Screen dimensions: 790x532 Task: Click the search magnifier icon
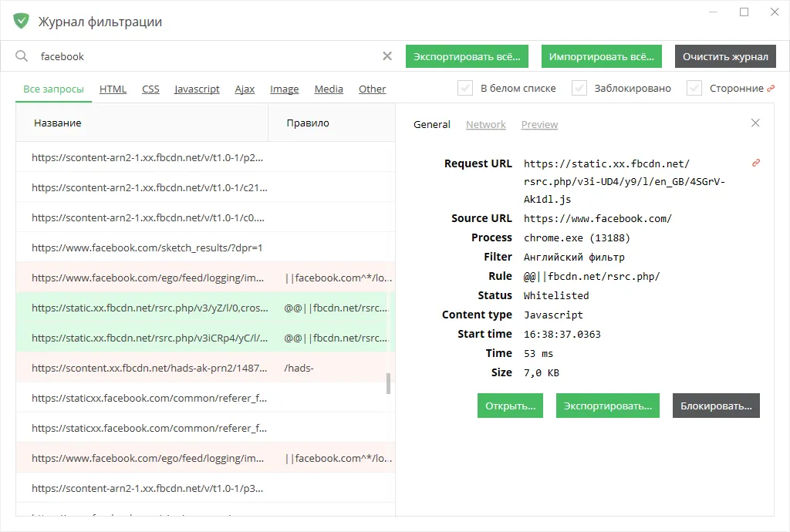tap(21, 56)
